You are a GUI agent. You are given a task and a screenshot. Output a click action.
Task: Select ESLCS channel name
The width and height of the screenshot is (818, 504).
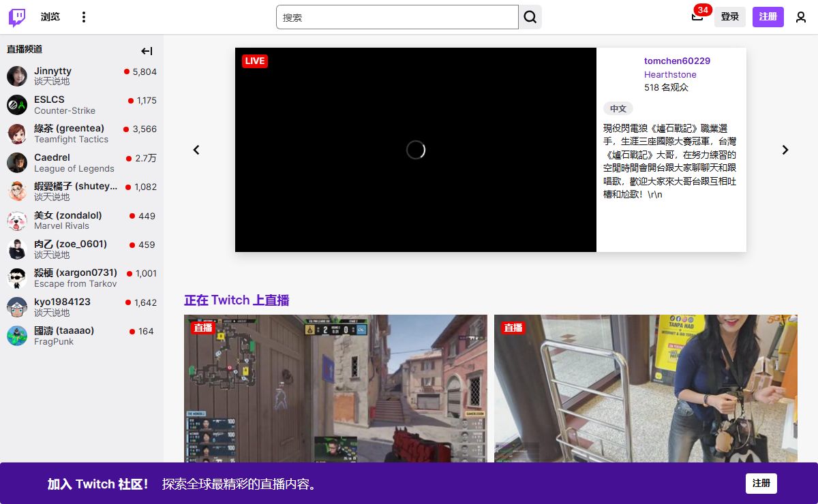click(x=49, y=99)
